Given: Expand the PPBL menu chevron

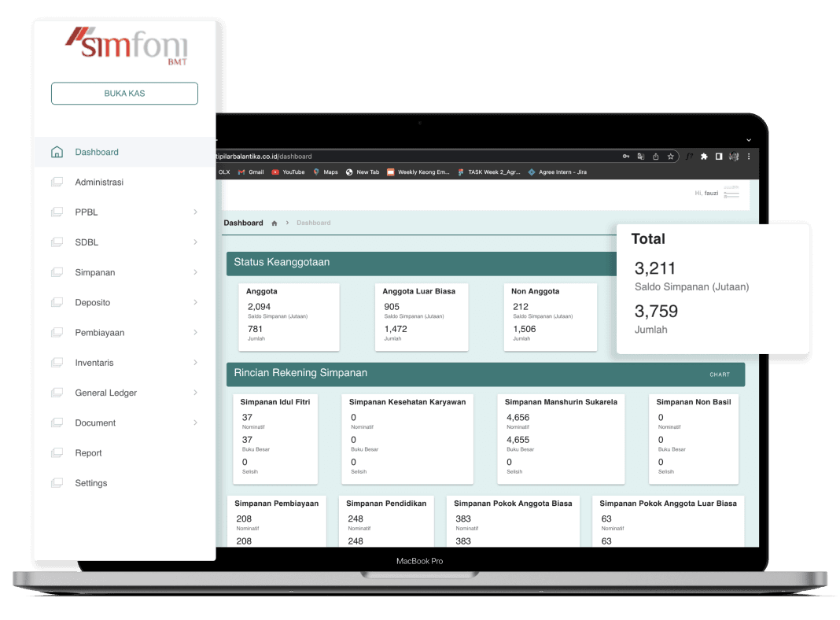Looking at the screenshot, I should [x=195, y=212].
